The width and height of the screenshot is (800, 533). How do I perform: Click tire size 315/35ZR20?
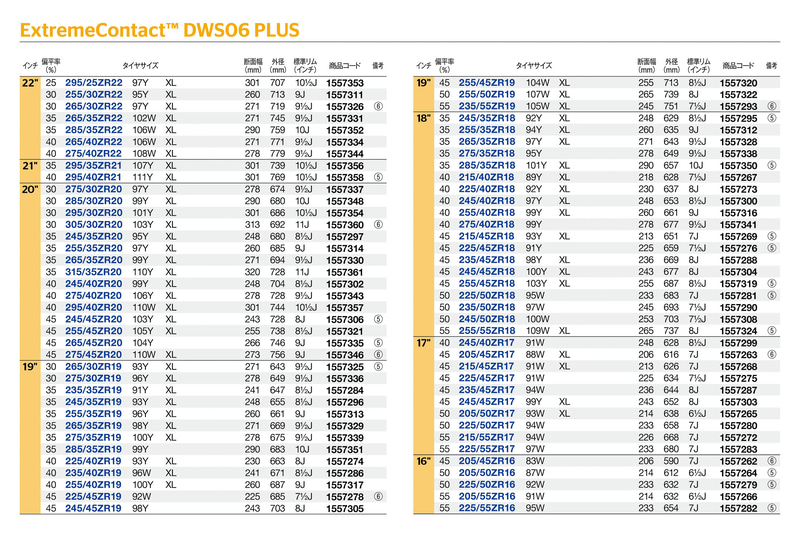click(x=94, y=272)
